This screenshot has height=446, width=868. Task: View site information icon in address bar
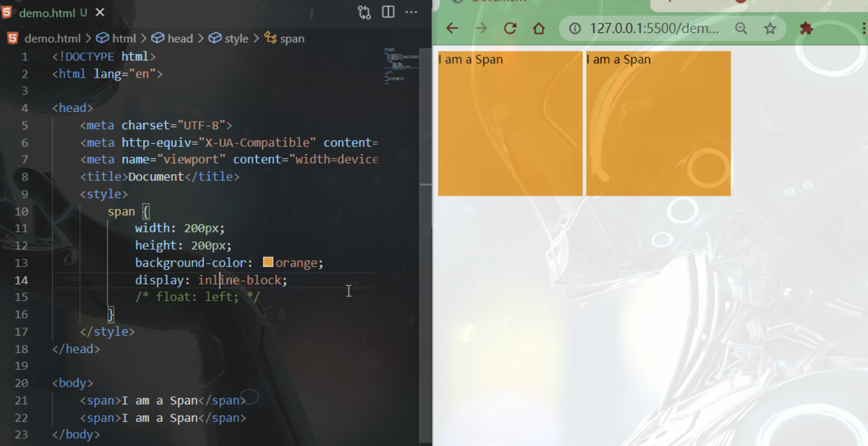click(x=575, y=28)
